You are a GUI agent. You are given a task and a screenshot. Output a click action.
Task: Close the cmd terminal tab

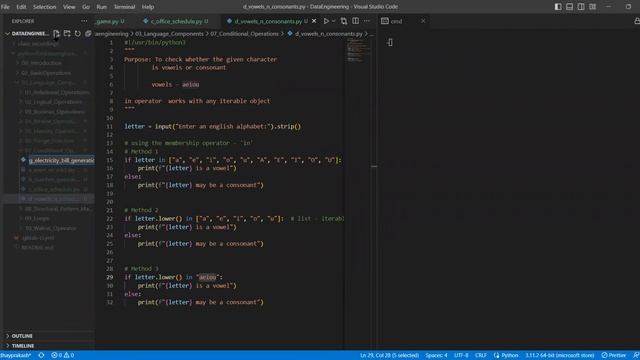coord(423,21)
